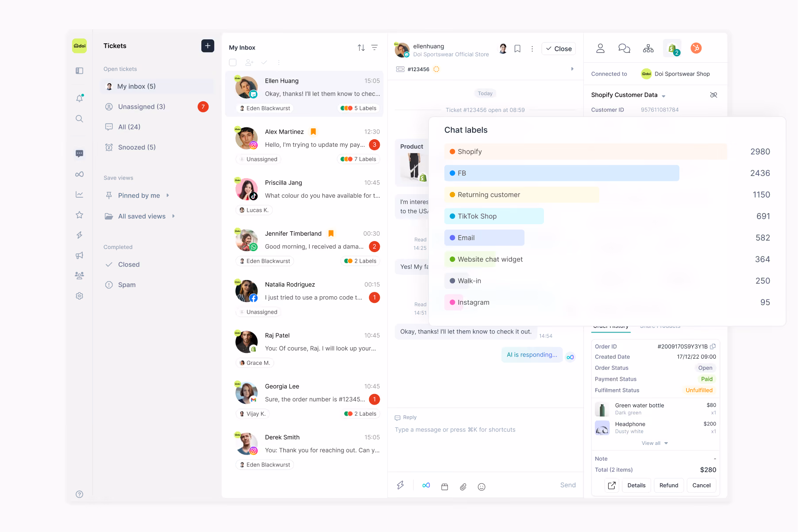Expand View all order items
798x532 pixels.
click(x=655, y=443)
